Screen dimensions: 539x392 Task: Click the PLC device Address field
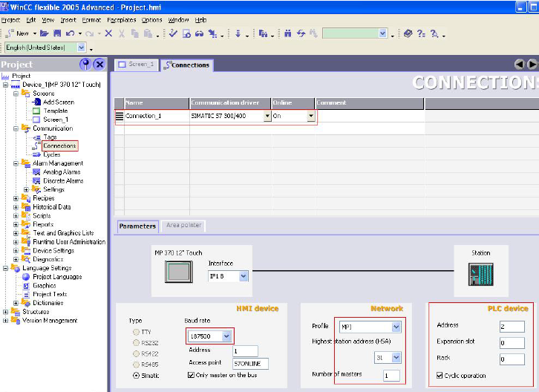(x=512, y=327)
